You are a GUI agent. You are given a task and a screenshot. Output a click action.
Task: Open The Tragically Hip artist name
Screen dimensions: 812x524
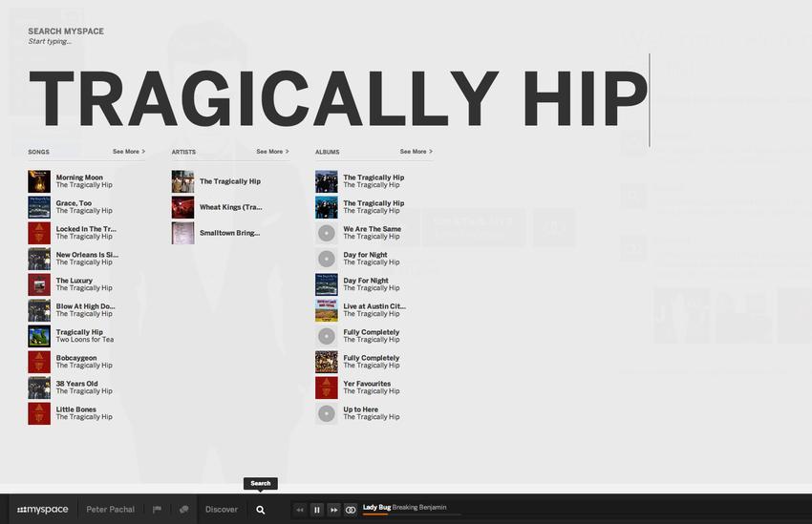click(x=230, y=181)
